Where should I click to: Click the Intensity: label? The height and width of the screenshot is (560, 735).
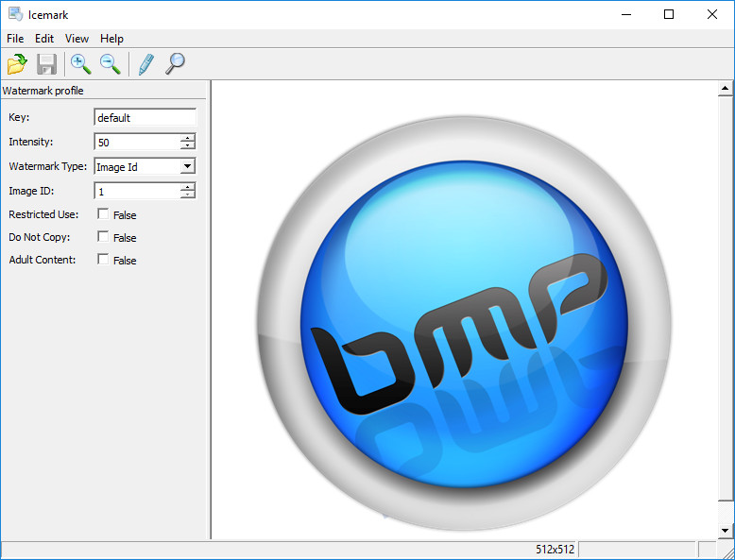click(30, 142)
